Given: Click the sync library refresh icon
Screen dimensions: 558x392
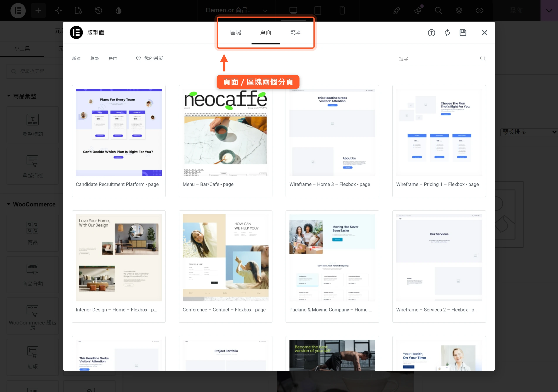Looking at the screenshot, I should click(447, 32).
